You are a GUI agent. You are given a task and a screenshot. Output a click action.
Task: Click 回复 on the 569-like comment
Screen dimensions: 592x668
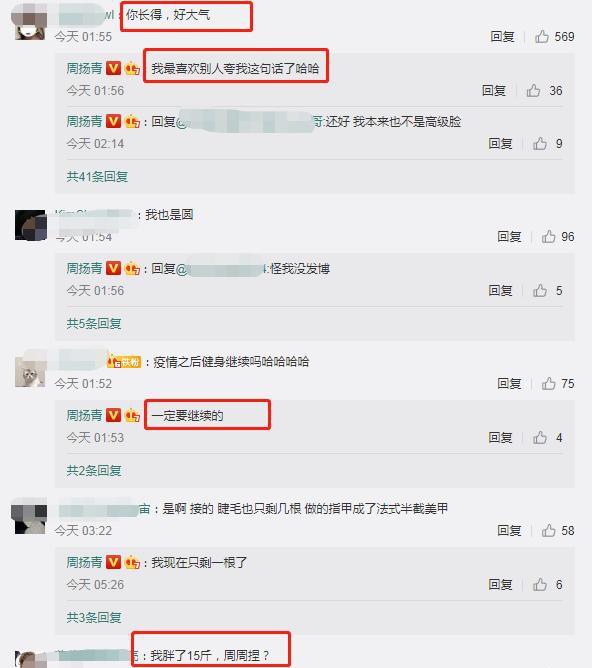coord(502,37)
